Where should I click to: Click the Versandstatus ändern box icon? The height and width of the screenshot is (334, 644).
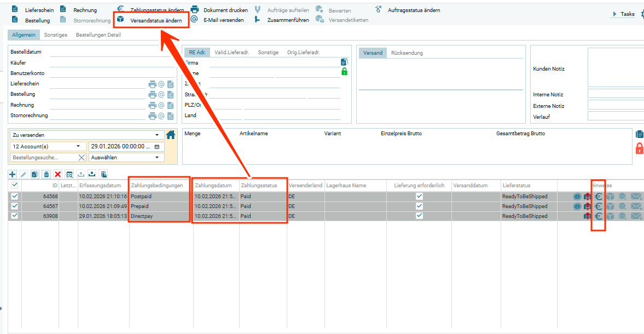click(x=120, y=20)
